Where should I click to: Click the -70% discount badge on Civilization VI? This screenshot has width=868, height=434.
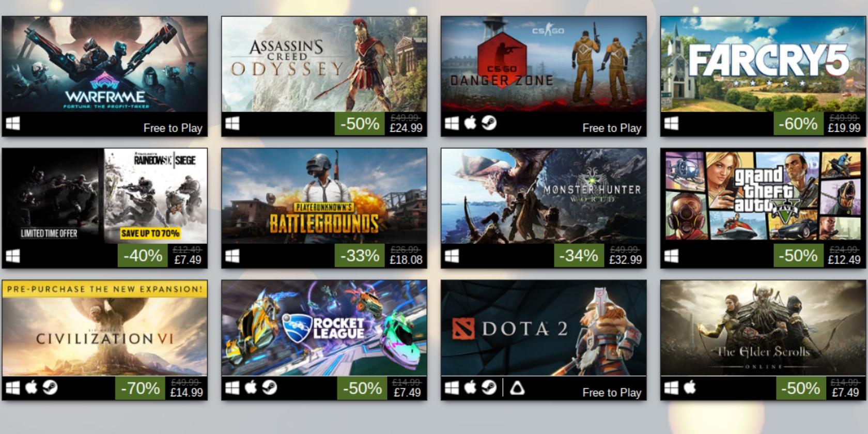(140, 388)
